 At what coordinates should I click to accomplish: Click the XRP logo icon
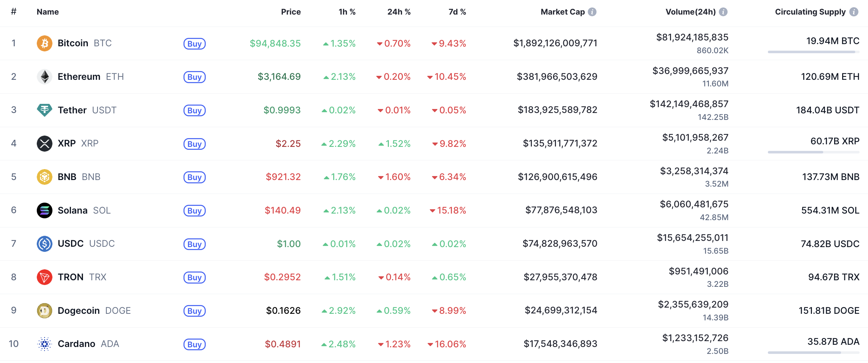[44, 144]
